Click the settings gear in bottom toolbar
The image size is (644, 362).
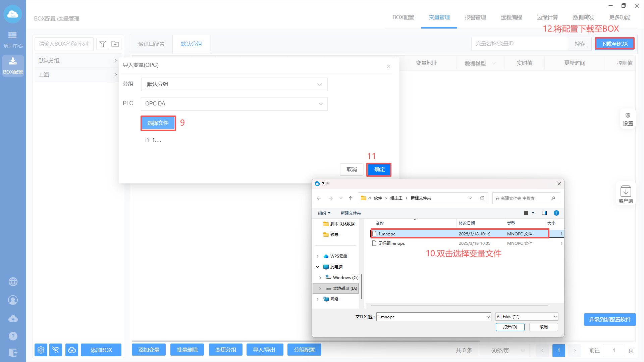[41, 350]
